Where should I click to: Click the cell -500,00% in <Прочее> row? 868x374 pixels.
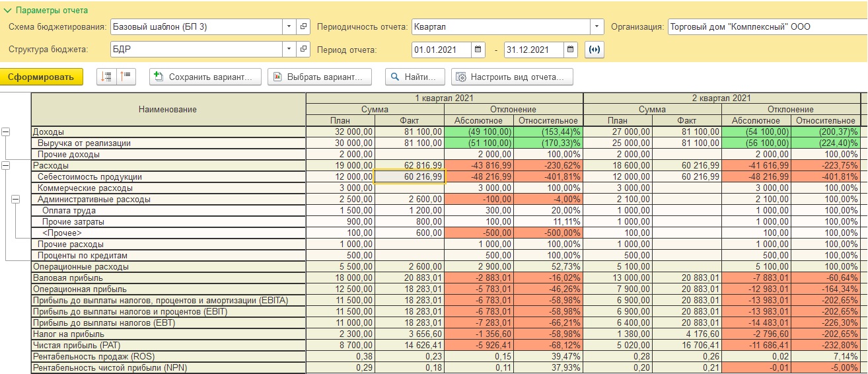coord(548,233)
